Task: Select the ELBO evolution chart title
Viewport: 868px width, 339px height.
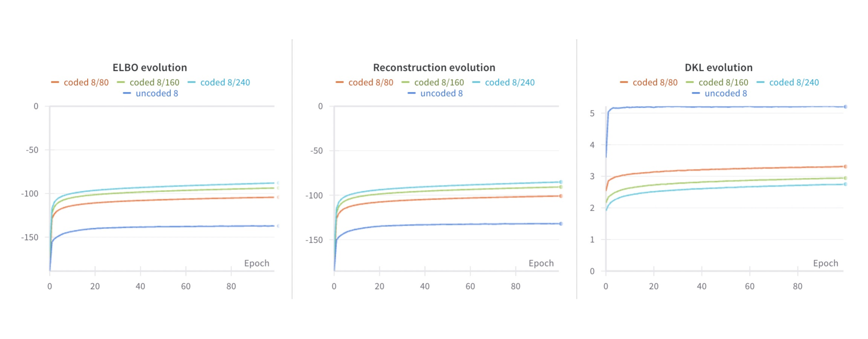Action: tap(149, 67)
